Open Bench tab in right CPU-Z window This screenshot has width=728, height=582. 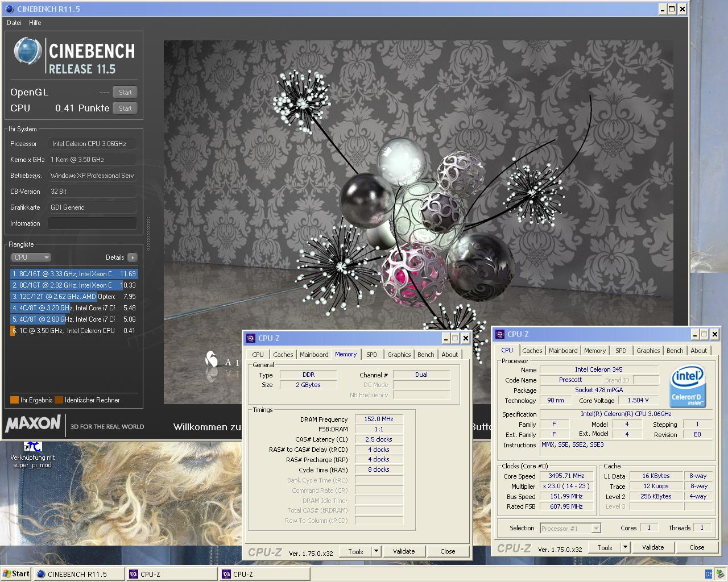click(x=675, y=351)
